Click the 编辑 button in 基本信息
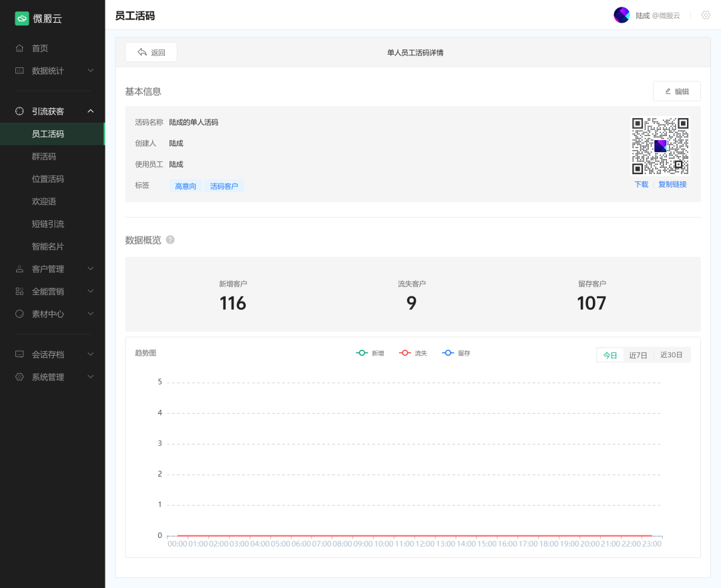 pyautogui.click(x=676, y=91)
